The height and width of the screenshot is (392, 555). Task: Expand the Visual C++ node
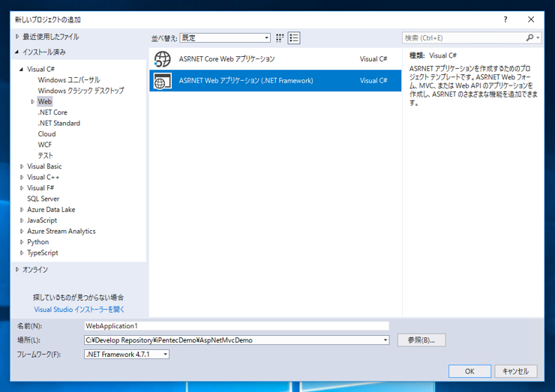click(22, 177)
